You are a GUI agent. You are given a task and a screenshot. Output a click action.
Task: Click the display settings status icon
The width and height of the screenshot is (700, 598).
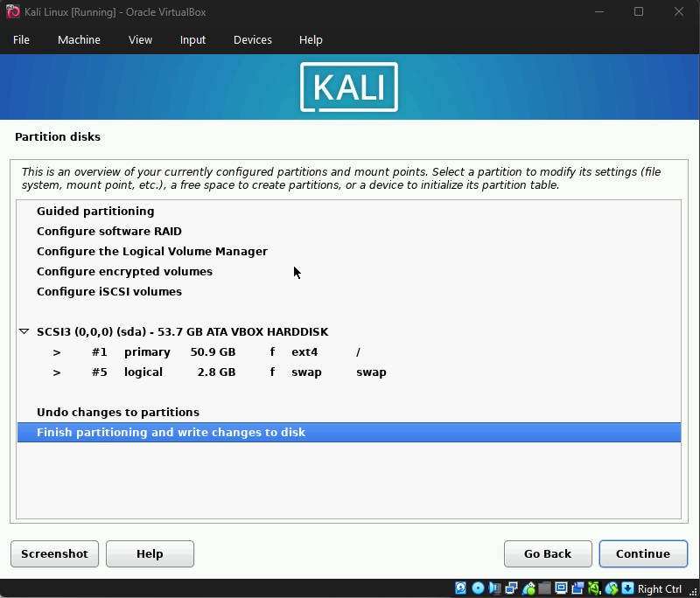(561, 588)
